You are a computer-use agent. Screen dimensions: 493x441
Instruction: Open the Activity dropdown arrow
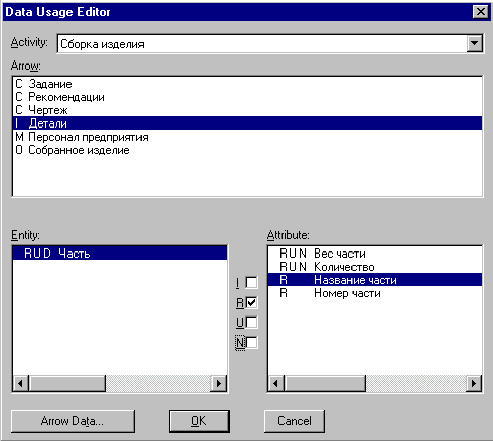(x=474, y=43)
